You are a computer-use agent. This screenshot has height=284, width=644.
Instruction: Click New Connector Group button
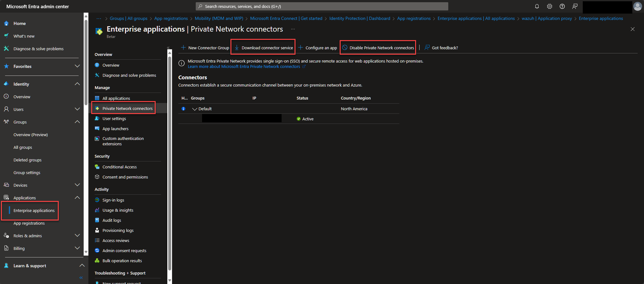click(205, 48)
